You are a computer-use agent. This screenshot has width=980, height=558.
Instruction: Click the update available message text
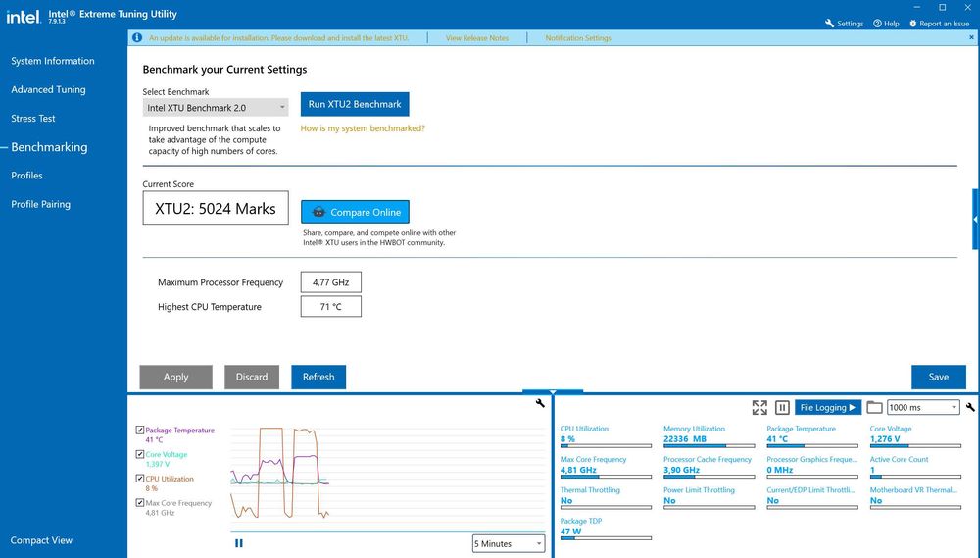pyautogui.click(x=278, y=38)
